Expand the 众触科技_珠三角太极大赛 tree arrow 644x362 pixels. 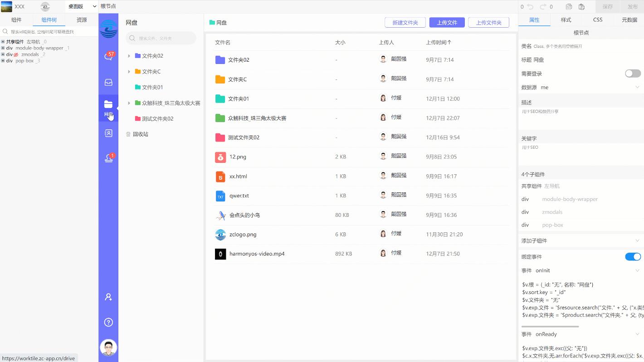[x=129, y=103]
